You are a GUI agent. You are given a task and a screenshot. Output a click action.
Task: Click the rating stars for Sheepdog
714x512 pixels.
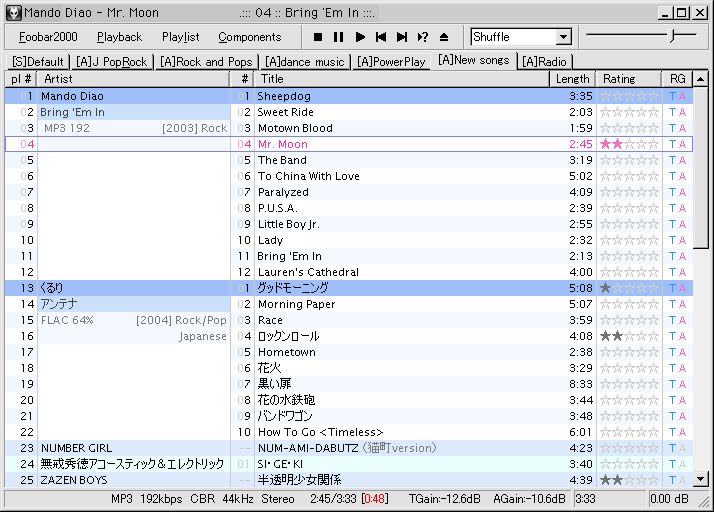pos(629,96)
